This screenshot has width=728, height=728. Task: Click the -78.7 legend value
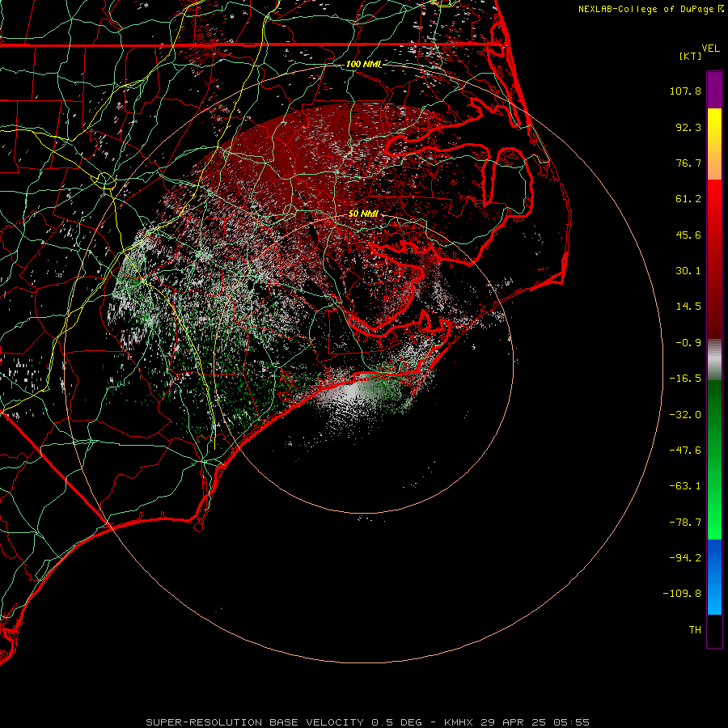click(x=685, y=523)
